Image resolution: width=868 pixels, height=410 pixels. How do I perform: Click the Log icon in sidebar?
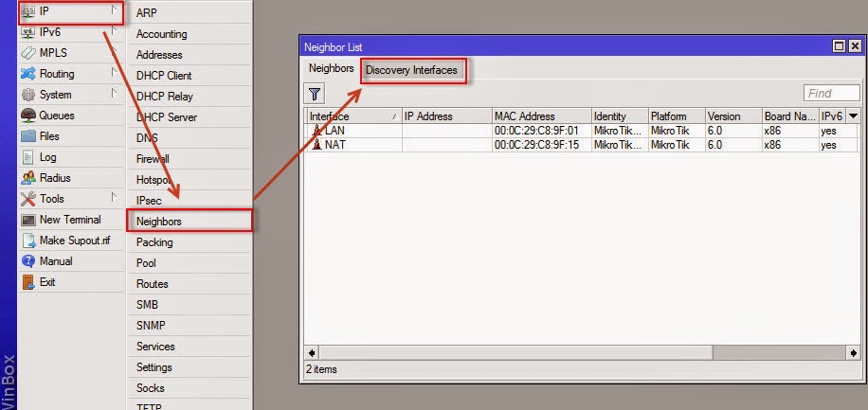click(x=28, y=157)
